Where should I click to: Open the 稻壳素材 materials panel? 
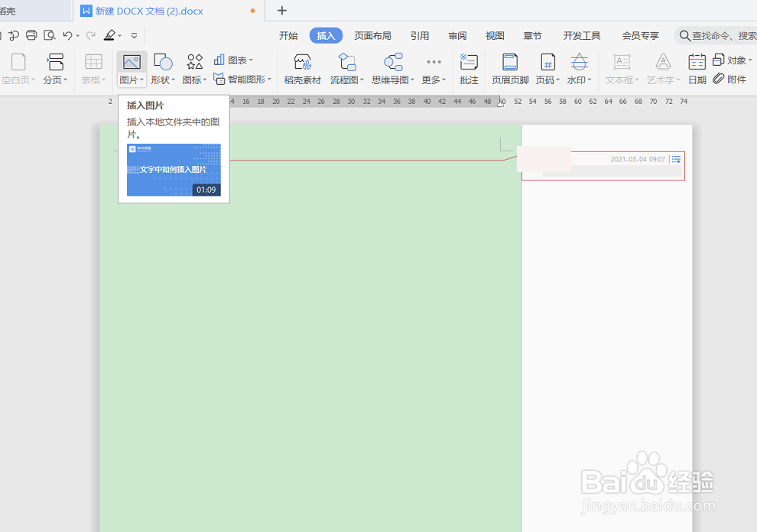pos(302,69)
